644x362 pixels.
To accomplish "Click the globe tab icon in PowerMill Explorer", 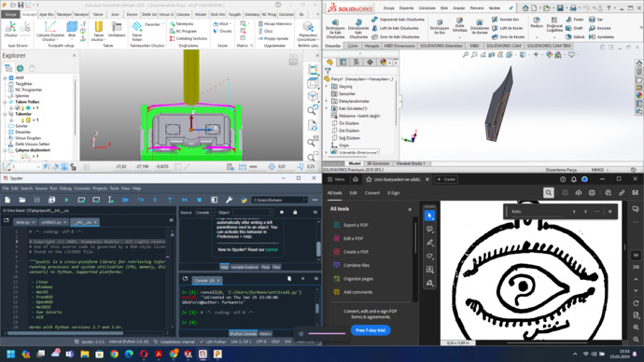I will point(21,68).
